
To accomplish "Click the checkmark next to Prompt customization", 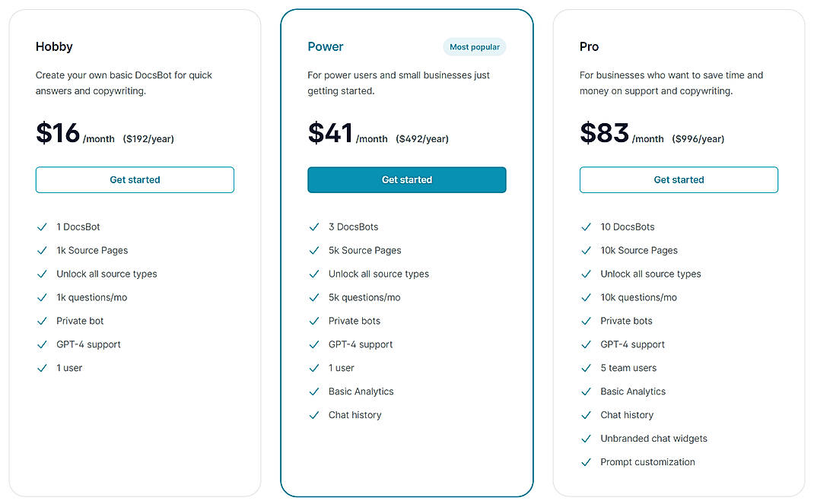I will (587, 462).
